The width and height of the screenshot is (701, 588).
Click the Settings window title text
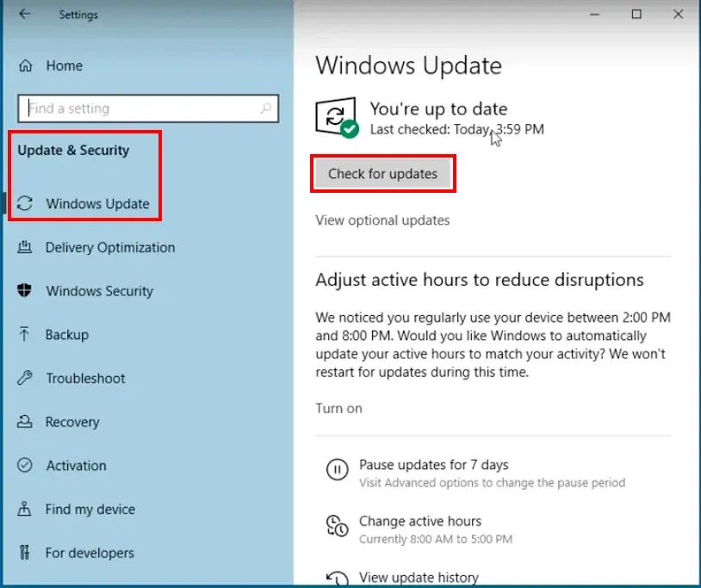(78, 15)
